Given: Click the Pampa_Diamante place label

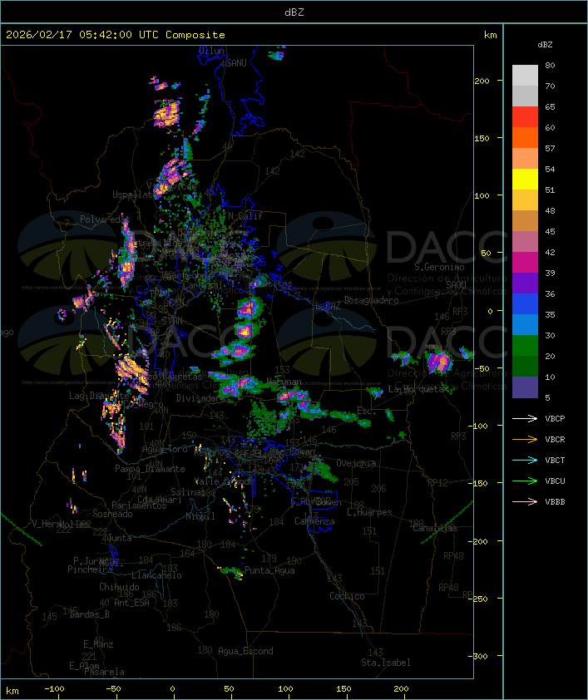Looking at the screenshot, I should [x=150, y=469].
